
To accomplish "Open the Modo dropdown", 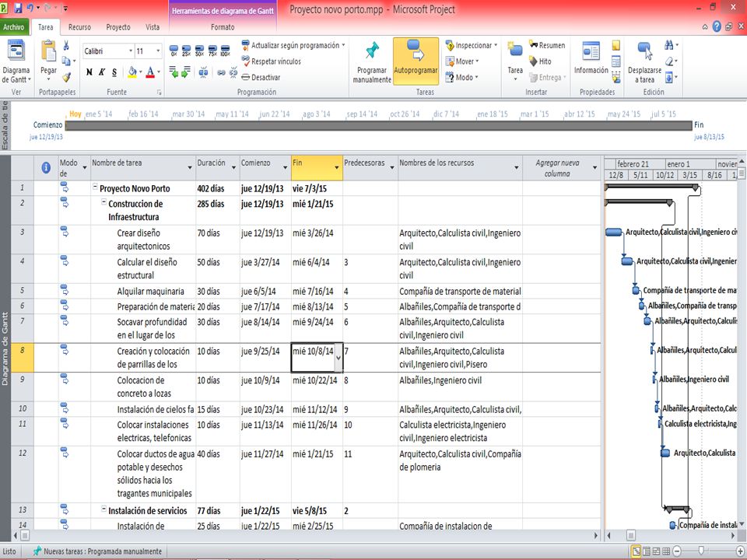I will click(461, 77).
